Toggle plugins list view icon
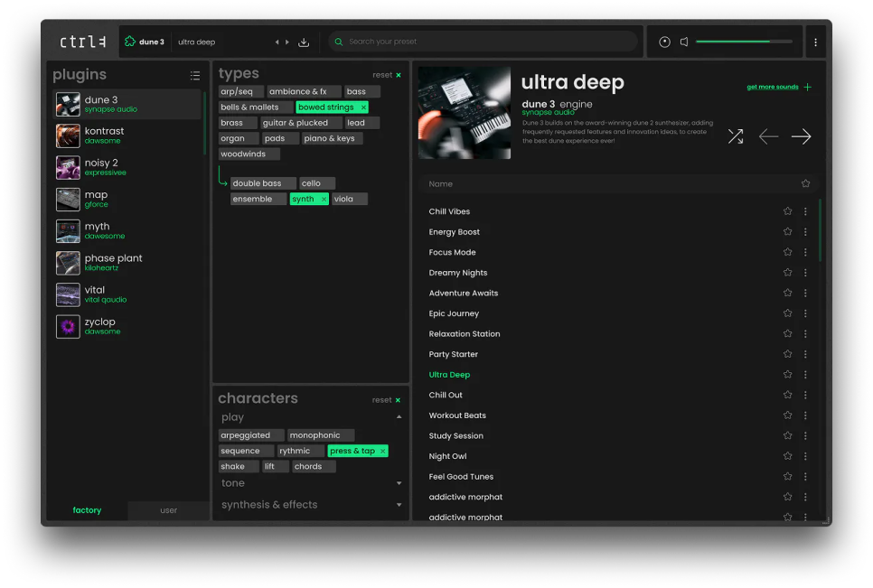 click(x=195, y=75)
